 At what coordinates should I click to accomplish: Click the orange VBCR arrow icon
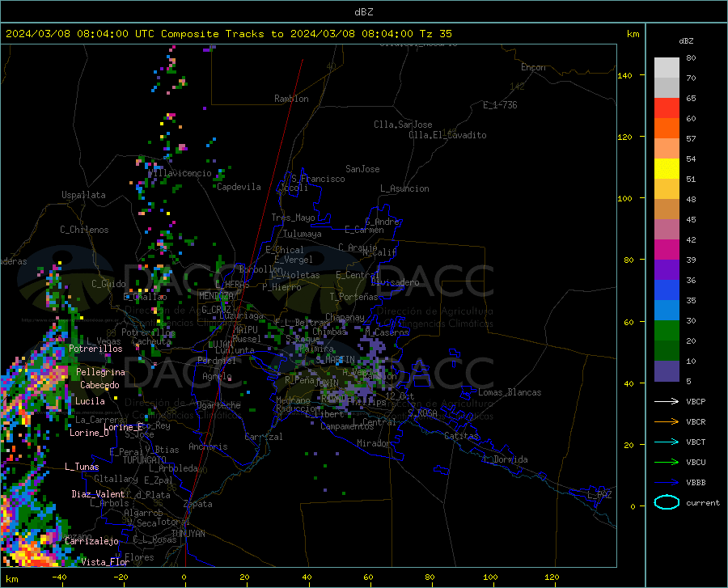(x=667, y=421)
